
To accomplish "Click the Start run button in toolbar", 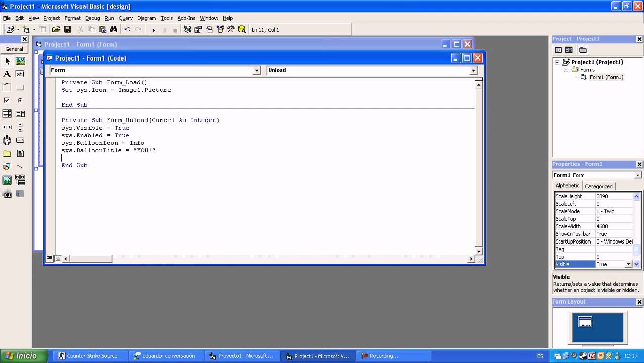I will click(153, 30).
